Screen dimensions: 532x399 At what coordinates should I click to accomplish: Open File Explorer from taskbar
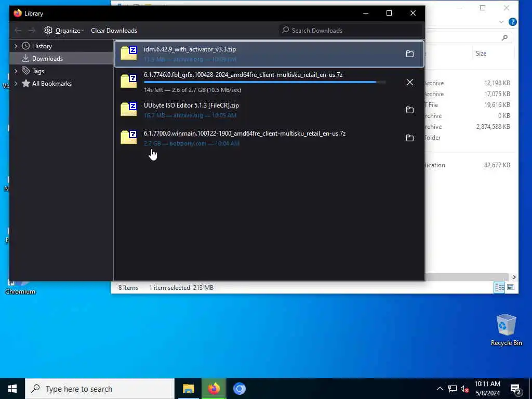[x=188, y=389]
